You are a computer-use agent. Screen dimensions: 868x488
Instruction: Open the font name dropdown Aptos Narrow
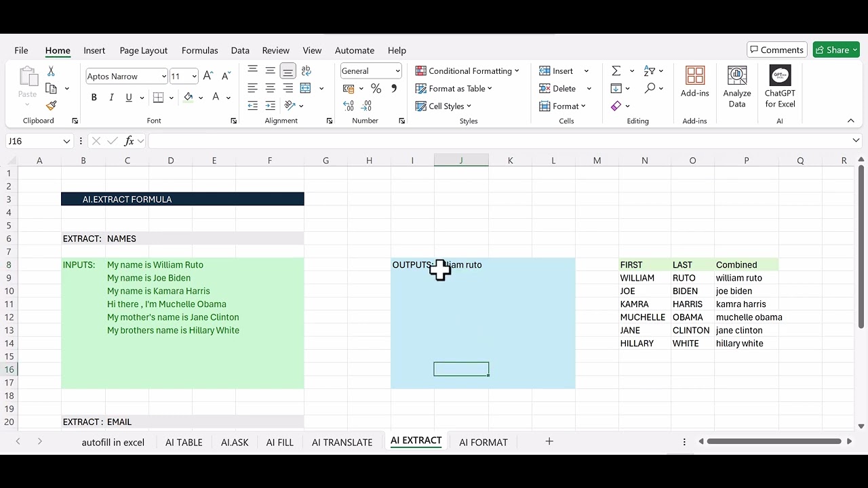point(163,76)
